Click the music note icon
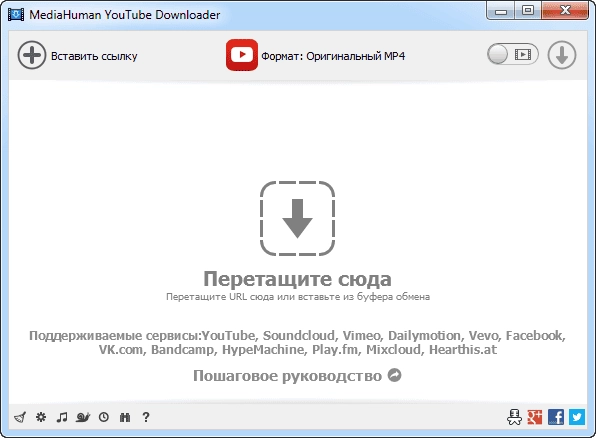 click(62, 417)
